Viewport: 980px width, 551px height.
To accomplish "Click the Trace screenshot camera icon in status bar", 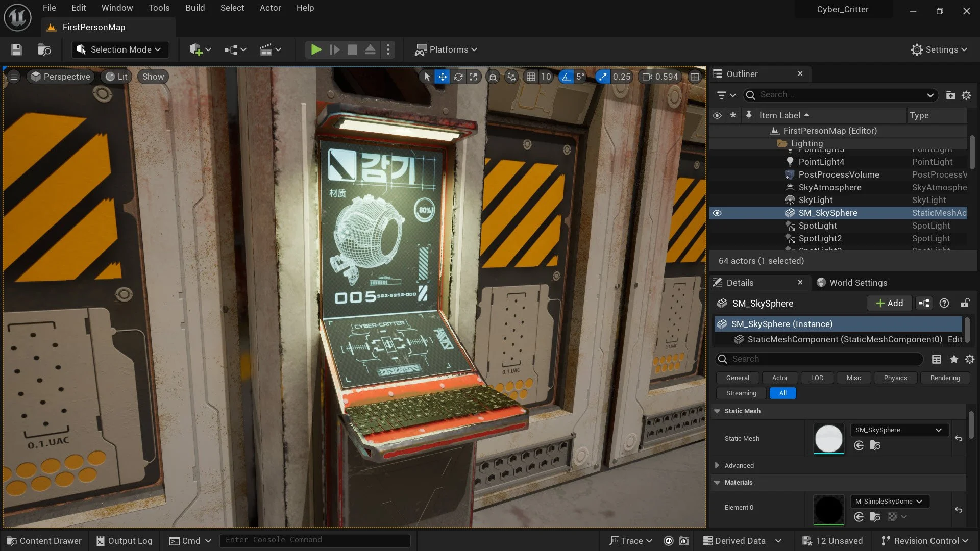I will pos(684,541).
